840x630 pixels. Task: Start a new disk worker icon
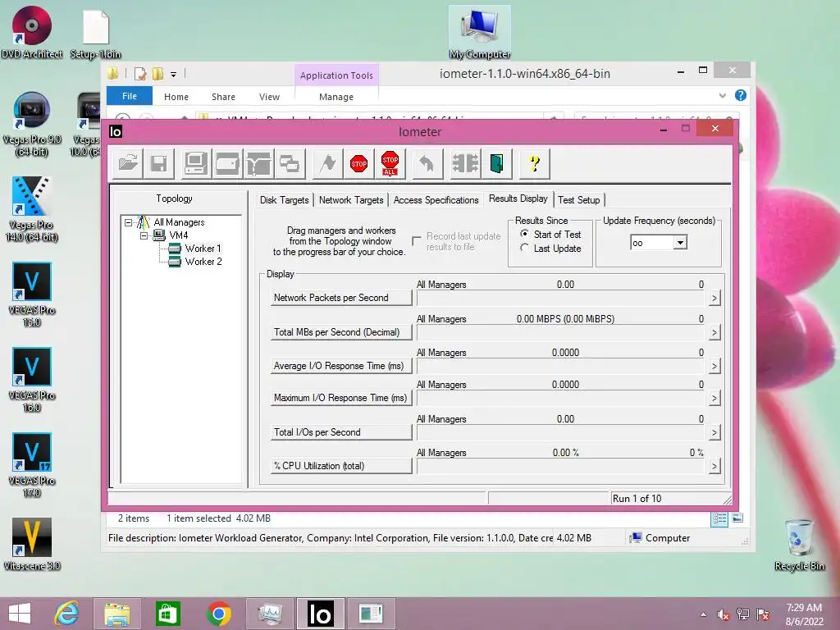(x=226, y=163)
